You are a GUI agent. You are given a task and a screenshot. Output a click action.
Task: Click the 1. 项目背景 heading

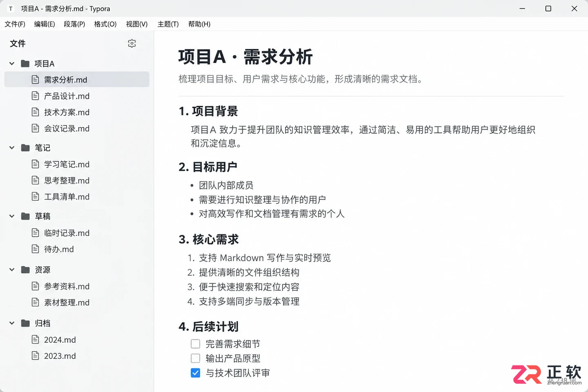(x=208, y=111)
